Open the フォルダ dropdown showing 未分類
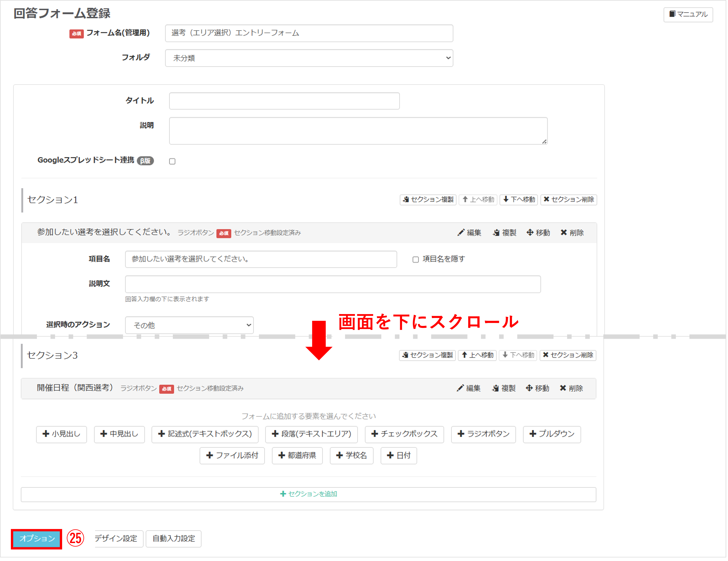This screenshot has height=561, width=728. click(309, 58)
